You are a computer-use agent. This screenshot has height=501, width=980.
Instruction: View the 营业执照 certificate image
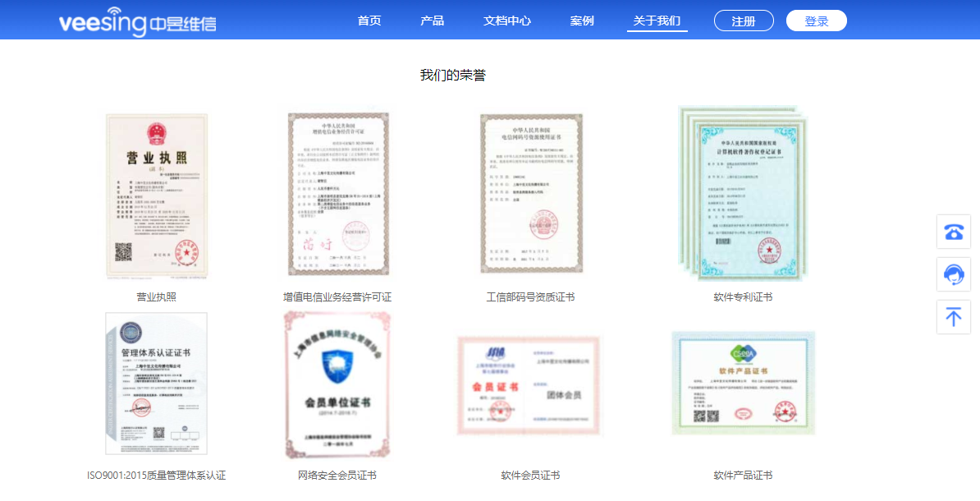click(157, 193)
